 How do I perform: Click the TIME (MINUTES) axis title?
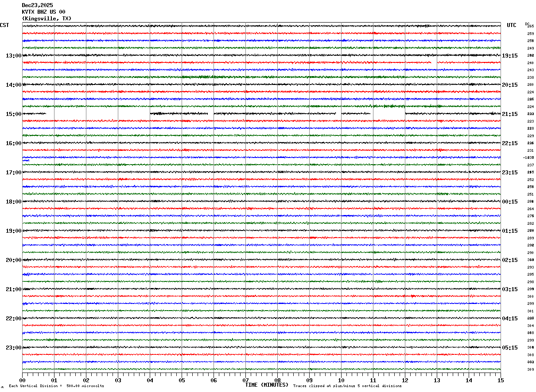(x=267, y=385)
